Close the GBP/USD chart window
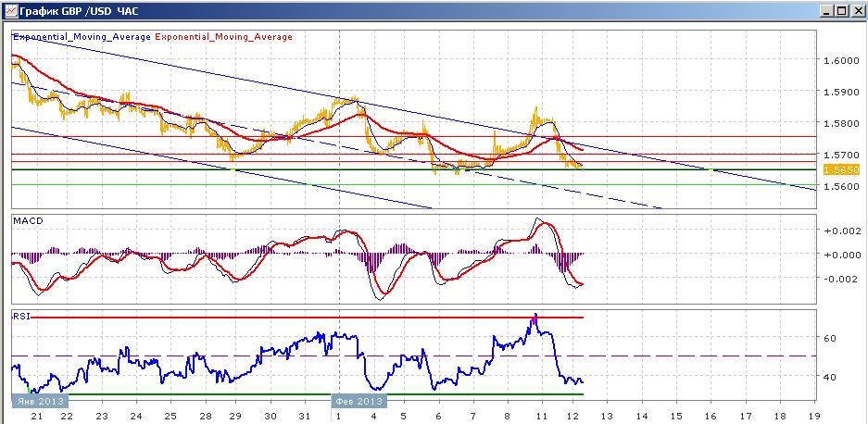868x424 pixels. pyautogui.click(x=856, y=10)
